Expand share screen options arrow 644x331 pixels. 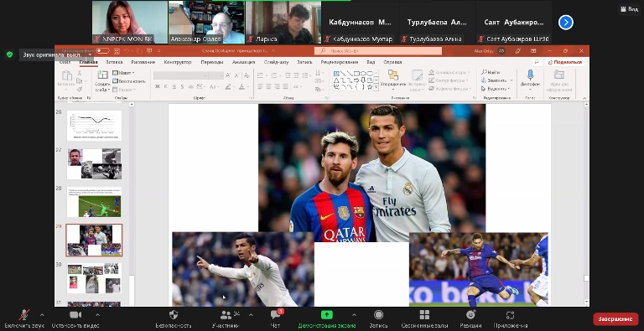coord(354,315)
